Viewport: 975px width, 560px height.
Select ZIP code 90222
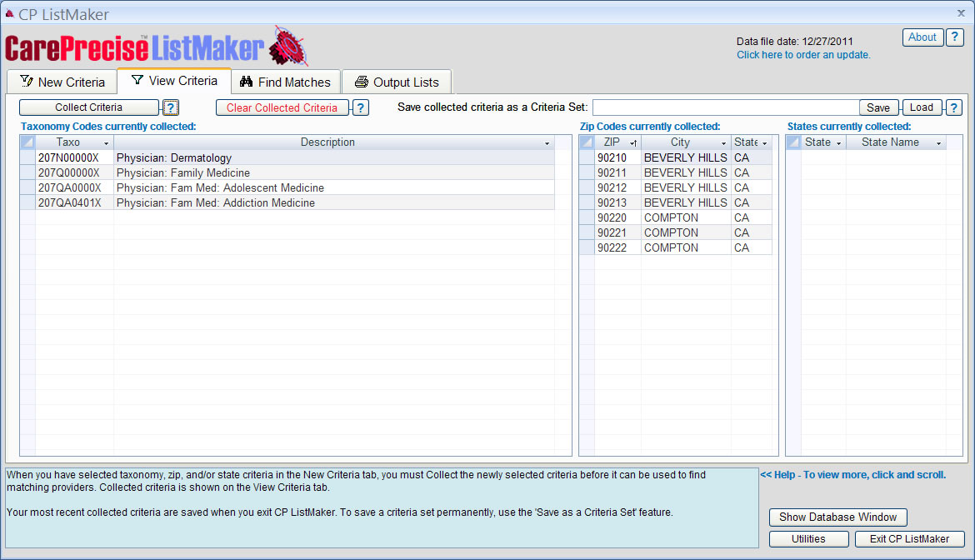pos(617,247)
